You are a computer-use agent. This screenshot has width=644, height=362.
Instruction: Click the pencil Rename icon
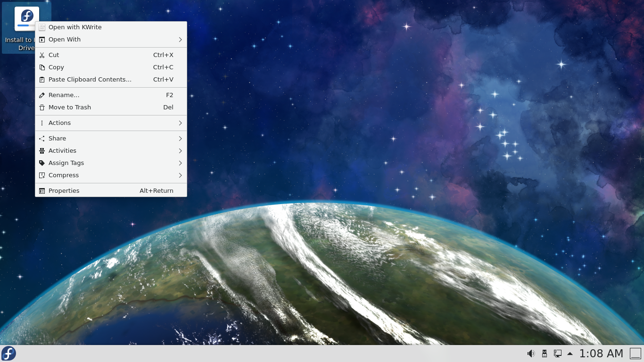point(42,95)
